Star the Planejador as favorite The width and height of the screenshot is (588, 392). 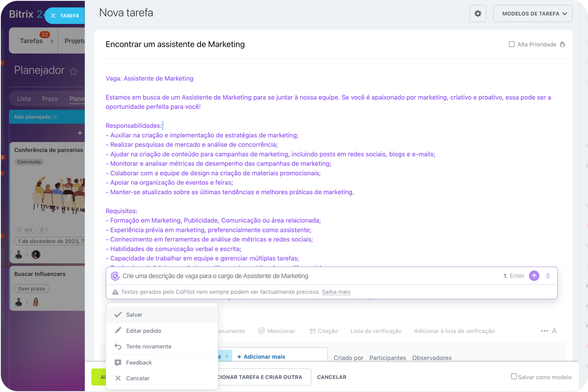74,71
